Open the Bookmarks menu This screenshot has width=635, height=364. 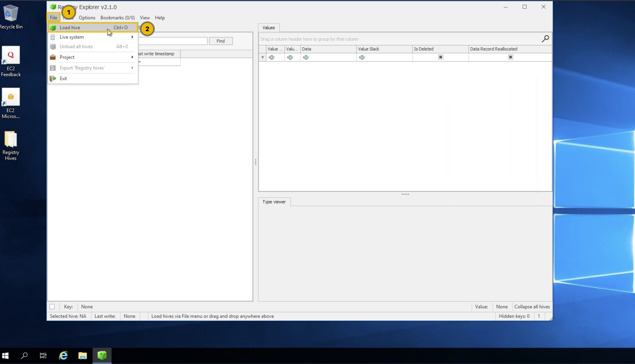117,18
